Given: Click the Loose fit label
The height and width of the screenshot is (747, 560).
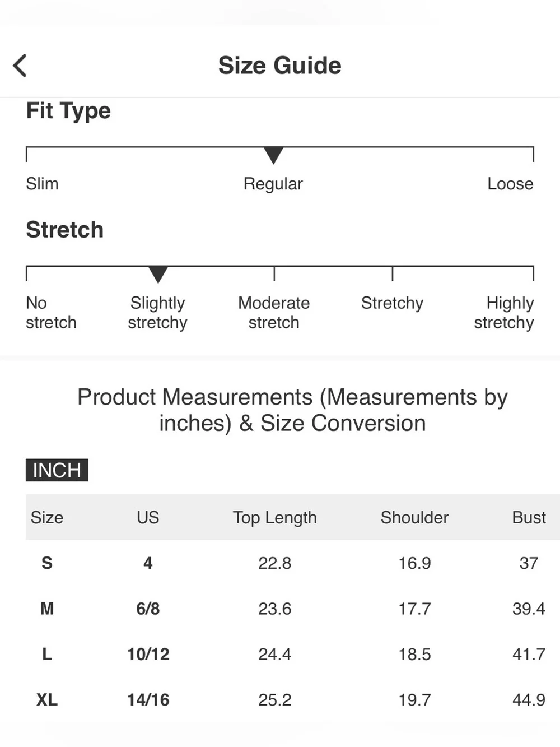Looking at the screenshot, I should [510, 184].
